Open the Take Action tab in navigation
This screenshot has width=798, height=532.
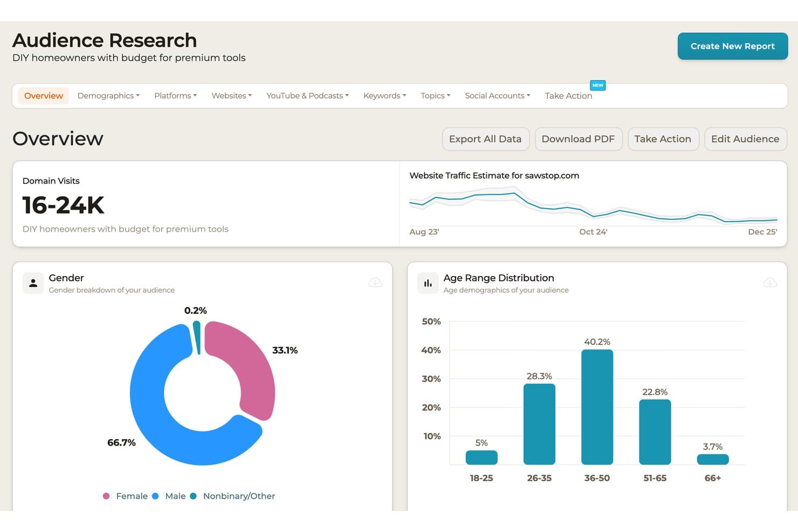click(x=568, y=95)
